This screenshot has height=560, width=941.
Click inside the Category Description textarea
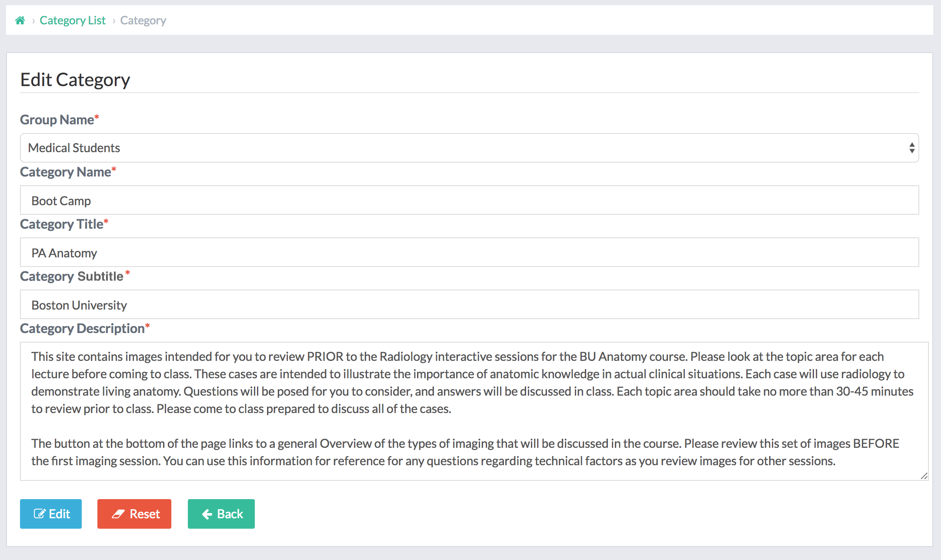click(474, 411)
